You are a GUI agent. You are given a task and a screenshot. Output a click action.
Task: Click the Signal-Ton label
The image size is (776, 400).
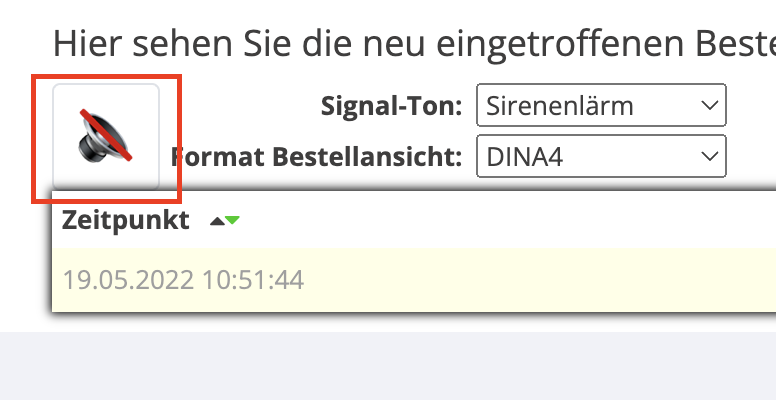(x=391, y=106)
